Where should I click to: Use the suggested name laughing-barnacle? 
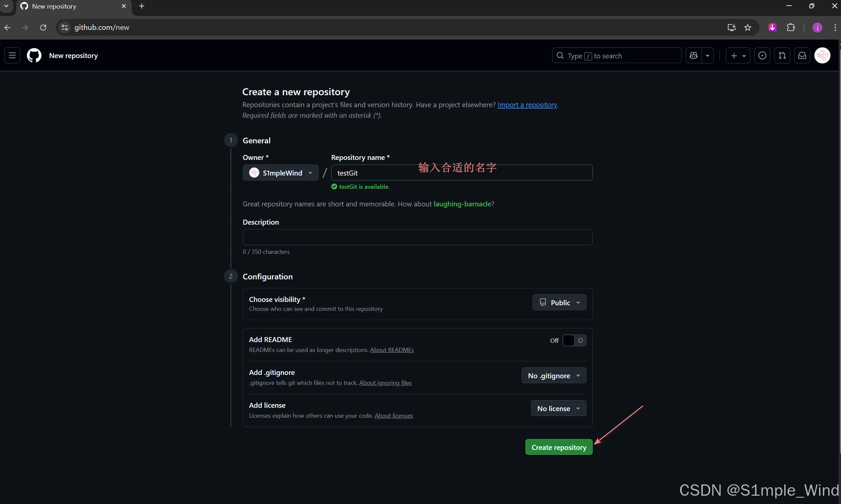pos(462,204)
